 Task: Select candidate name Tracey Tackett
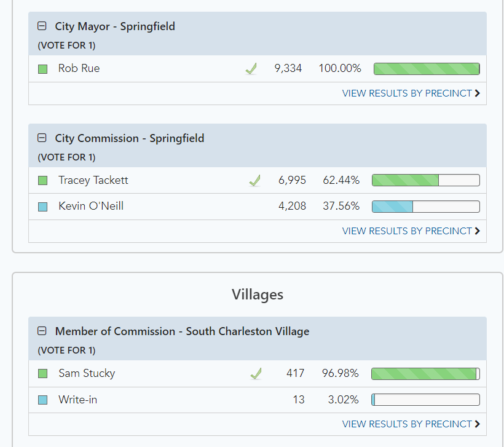click(x=93, y=180)
